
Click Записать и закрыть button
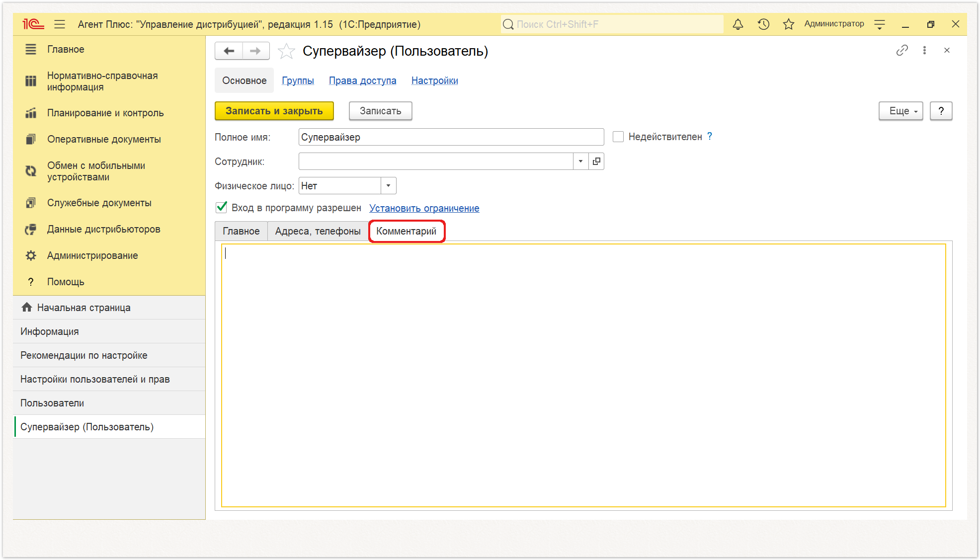coord(274,111)
